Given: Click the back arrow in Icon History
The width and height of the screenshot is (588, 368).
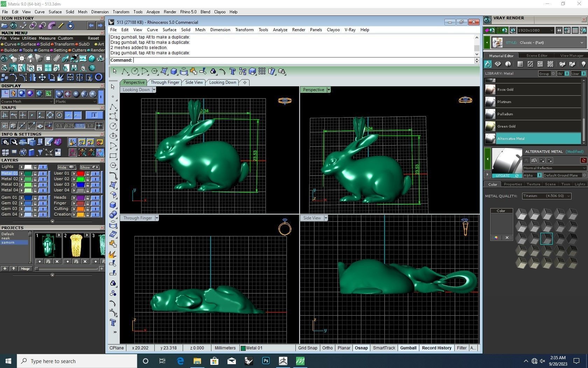Looking at the screenshot, I should click(x=91, y=26).
